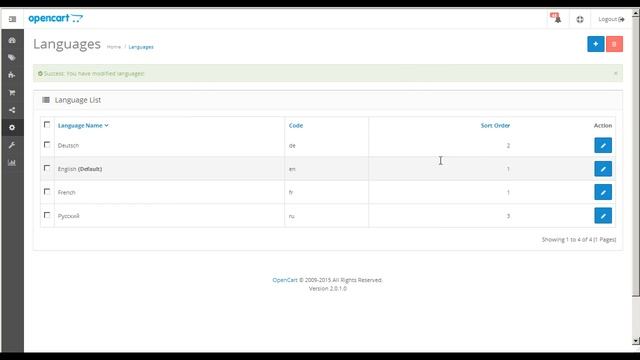This screenshot has width=640, height=360.
Task: Open the Tools wrench sidebar icon
Action: (12, 145)
